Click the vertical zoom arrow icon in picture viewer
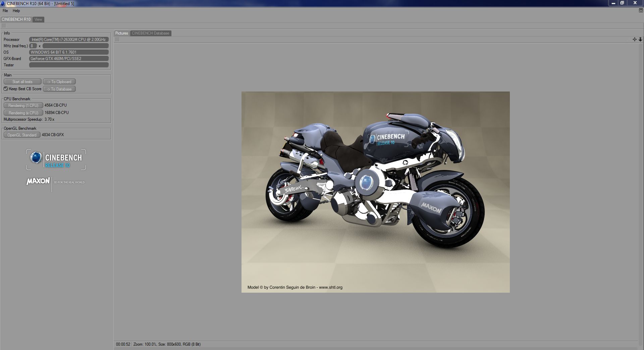Image resolution: width=644 pixels, height=350 pixels. [640, 39]
